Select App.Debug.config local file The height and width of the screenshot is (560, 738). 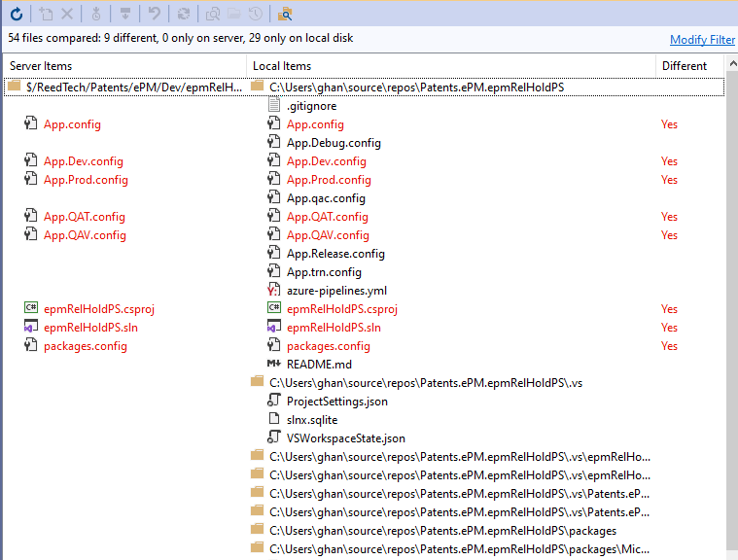pos(334,143)
